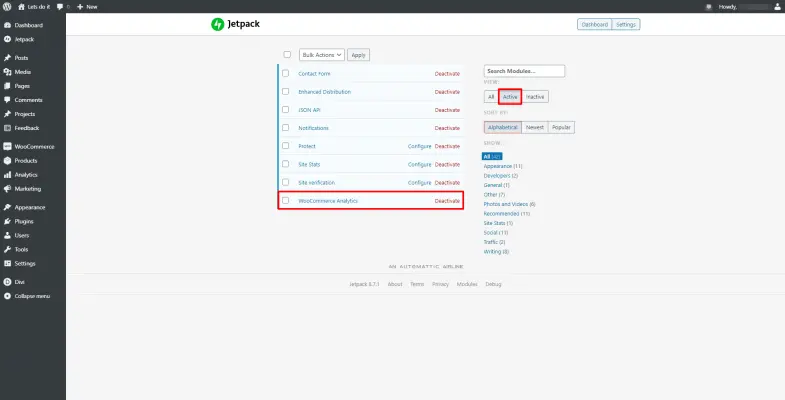
Task: Check the JSON API module checkbox
Action: (285, 110)
